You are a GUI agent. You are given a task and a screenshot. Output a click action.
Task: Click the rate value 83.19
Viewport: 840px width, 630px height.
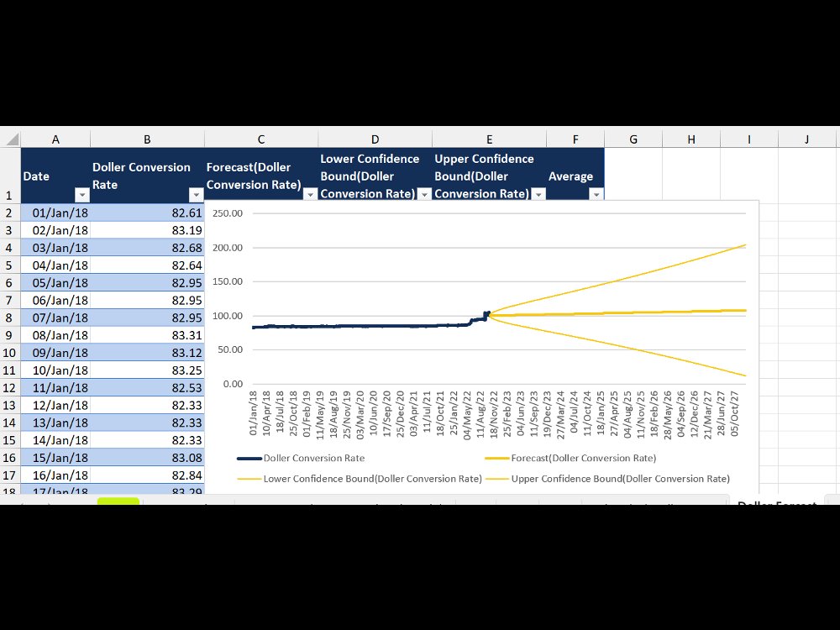(147, 230)
